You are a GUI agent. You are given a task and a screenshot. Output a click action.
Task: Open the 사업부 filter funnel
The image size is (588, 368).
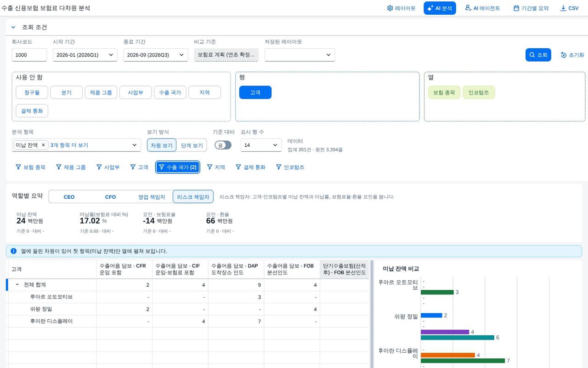pyautogui.click(x=108, y=167)
